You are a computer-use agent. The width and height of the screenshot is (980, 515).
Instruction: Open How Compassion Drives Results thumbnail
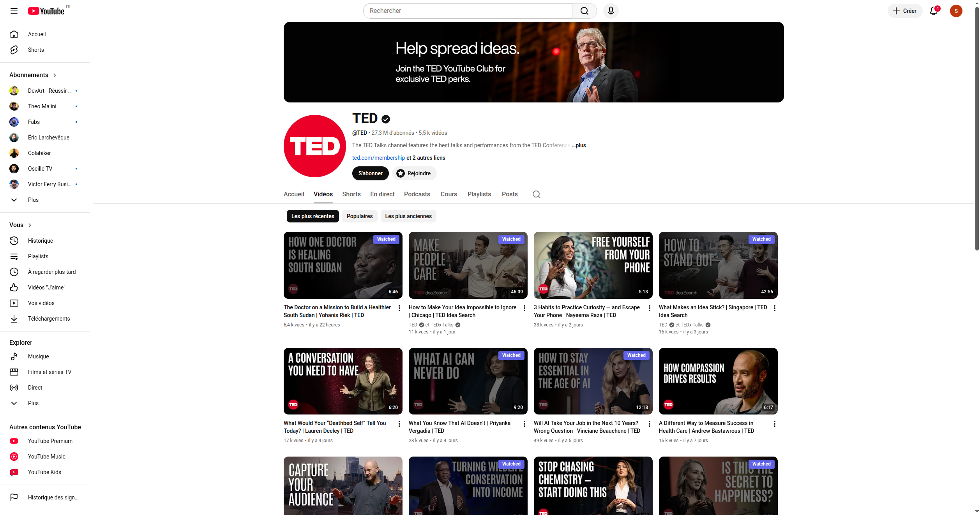point(718,381)
